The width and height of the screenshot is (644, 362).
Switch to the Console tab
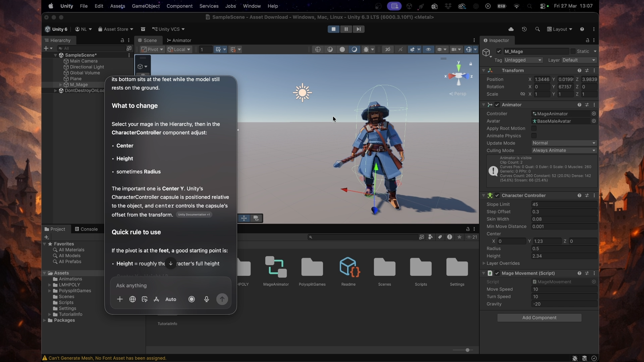click(87, 229)
